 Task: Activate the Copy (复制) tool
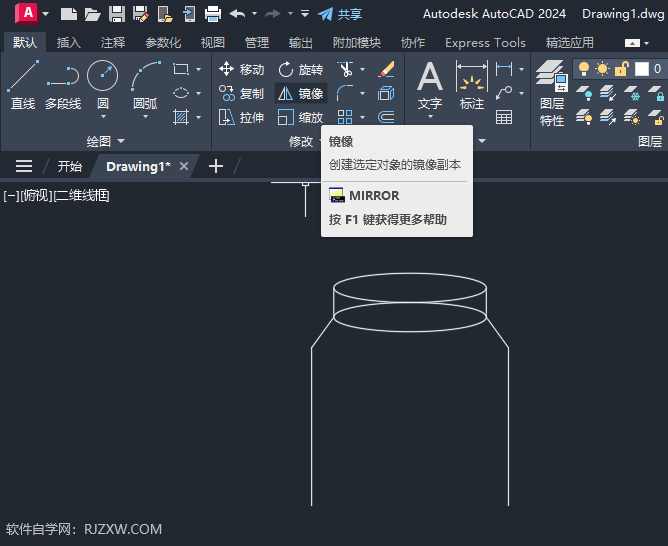tap(242, 93)
